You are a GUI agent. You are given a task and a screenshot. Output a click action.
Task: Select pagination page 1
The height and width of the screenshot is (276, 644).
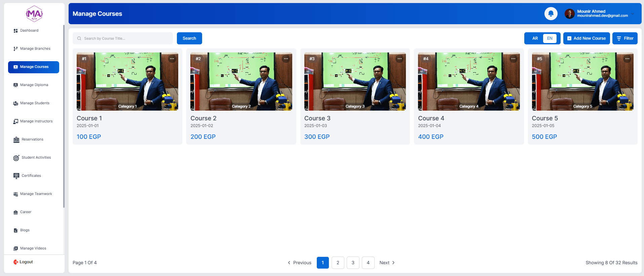(x=323, y=263)
